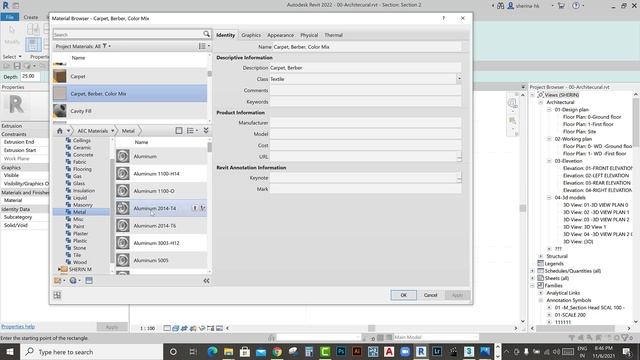
Task: Select Carpet, Berber, Color Mix material
Action: [130, 93]
